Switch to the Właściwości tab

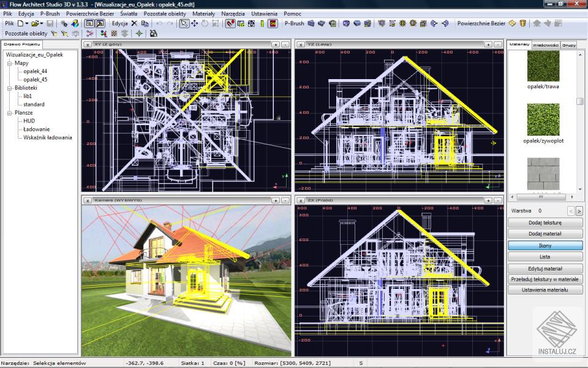547,44
